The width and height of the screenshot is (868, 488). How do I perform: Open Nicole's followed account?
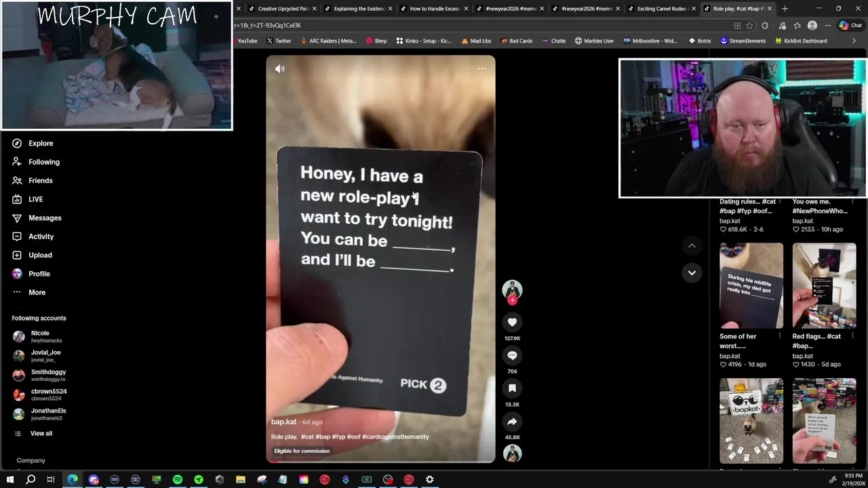coord(39,336)
